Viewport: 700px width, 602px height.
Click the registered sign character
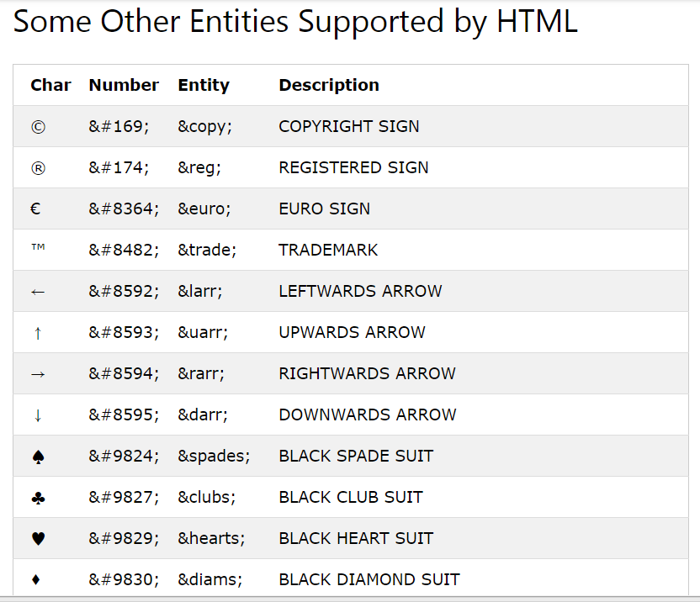[38, 168]
